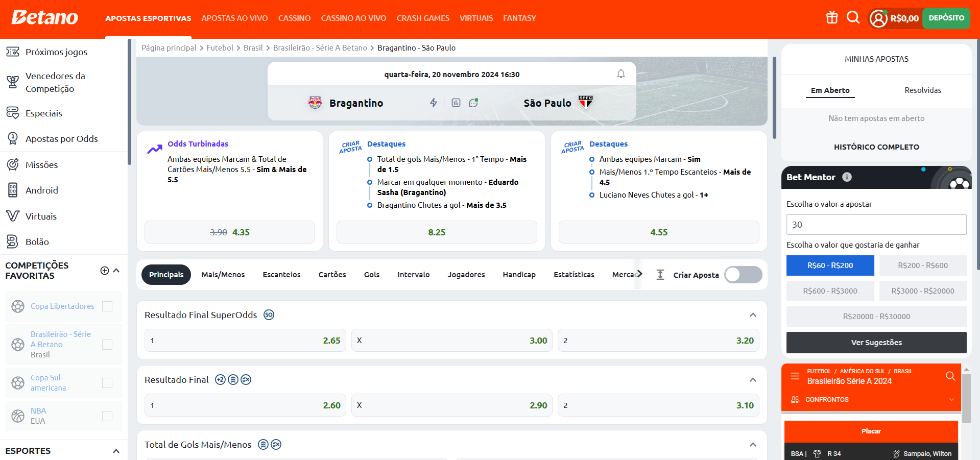Screen dimensions: 980x460
Task: Collapse Total de Gols Mais/Menos market
Action: 753,445
